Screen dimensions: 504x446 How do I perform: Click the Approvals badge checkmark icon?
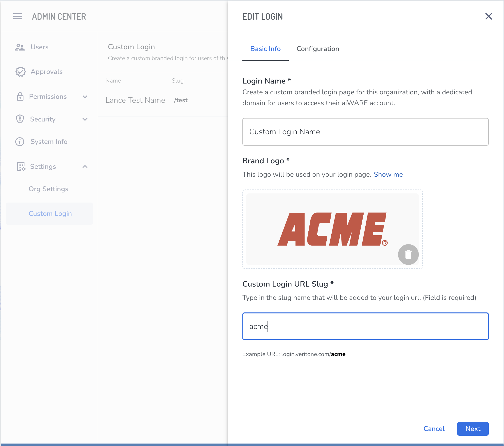point(20,72)
